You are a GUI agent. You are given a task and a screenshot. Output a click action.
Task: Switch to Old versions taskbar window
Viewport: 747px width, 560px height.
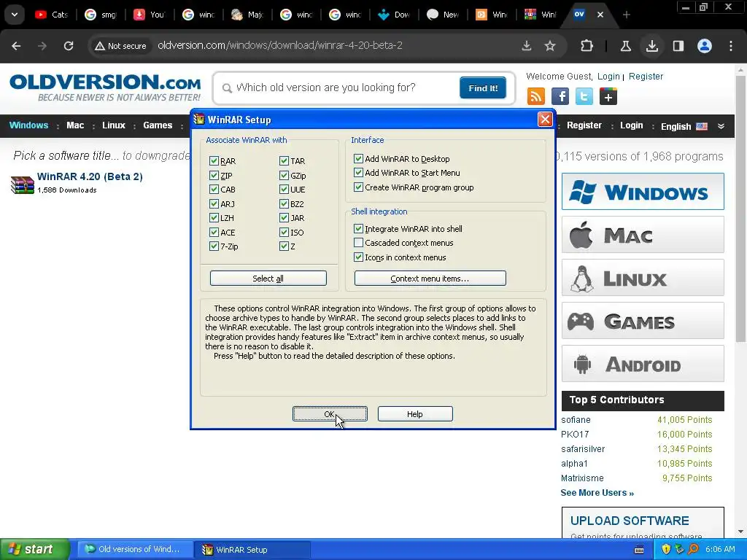click(x=135, y=549)
